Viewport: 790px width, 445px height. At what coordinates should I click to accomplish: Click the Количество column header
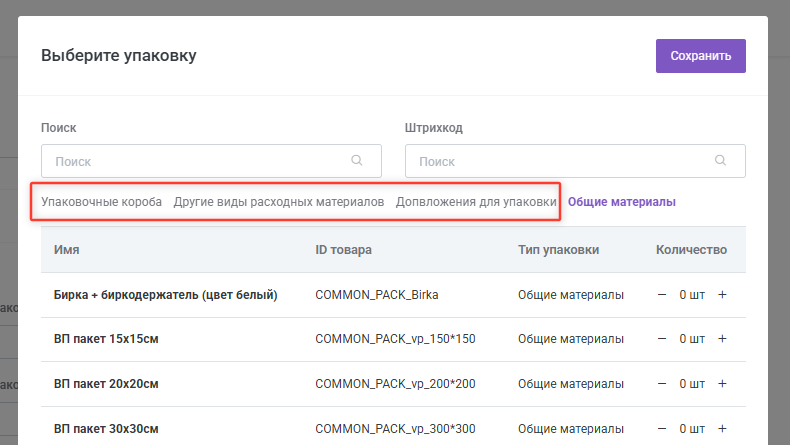691,250
